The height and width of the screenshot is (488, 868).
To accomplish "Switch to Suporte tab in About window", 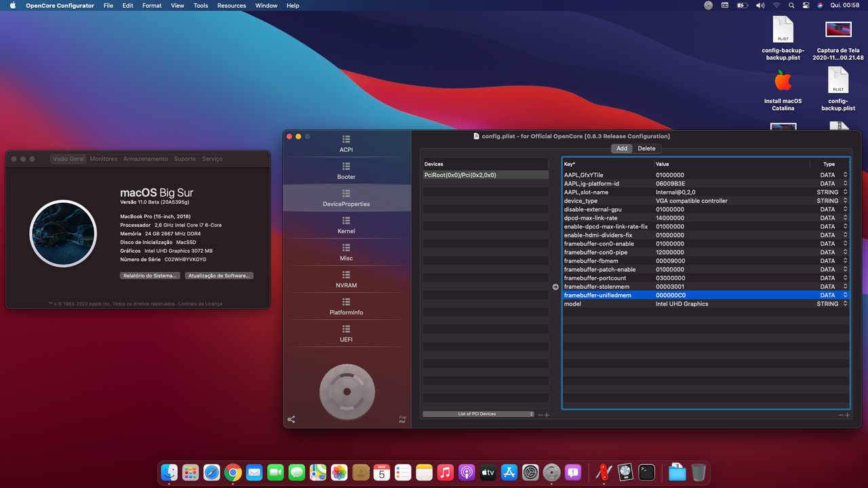I will point(185,159).
